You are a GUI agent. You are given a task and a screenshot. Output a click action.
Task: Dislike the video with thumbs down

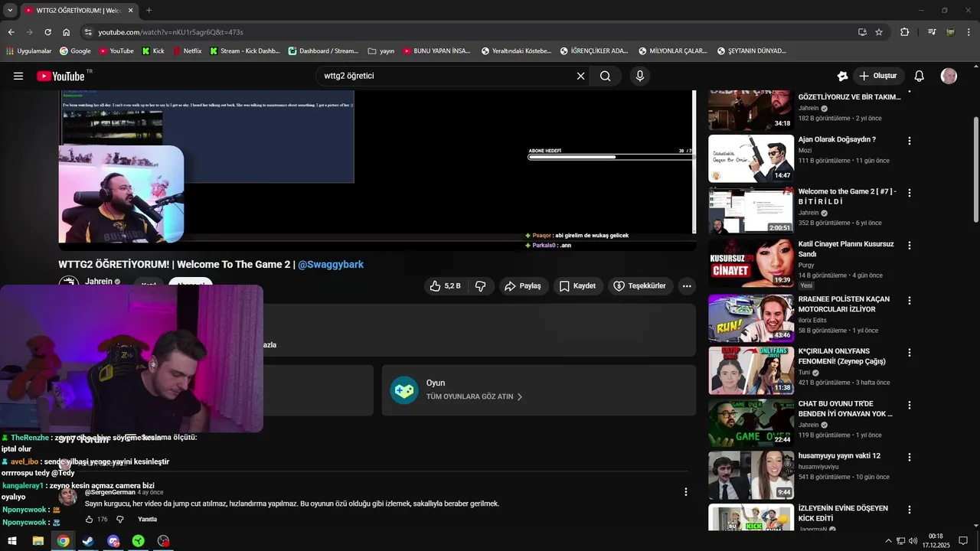(x=481, y=285)
